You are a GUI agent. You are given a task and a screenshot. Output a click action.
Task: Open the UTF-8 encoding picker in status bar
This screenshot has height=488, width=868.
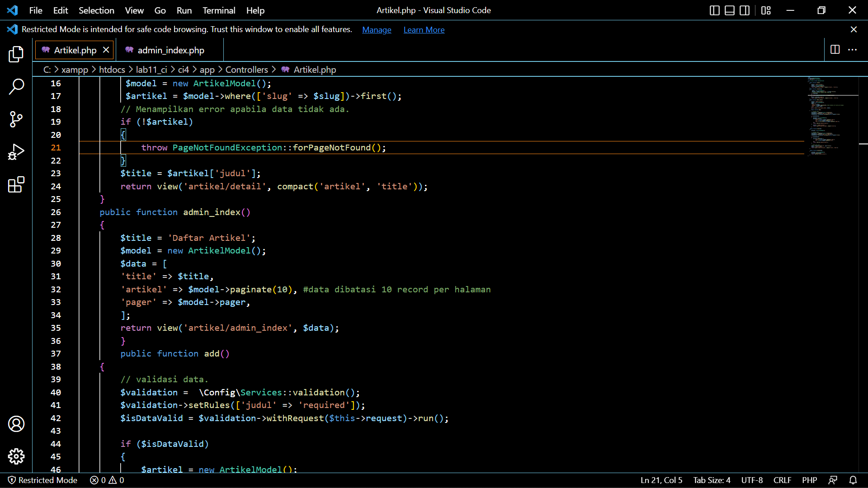tap(752, 480)
